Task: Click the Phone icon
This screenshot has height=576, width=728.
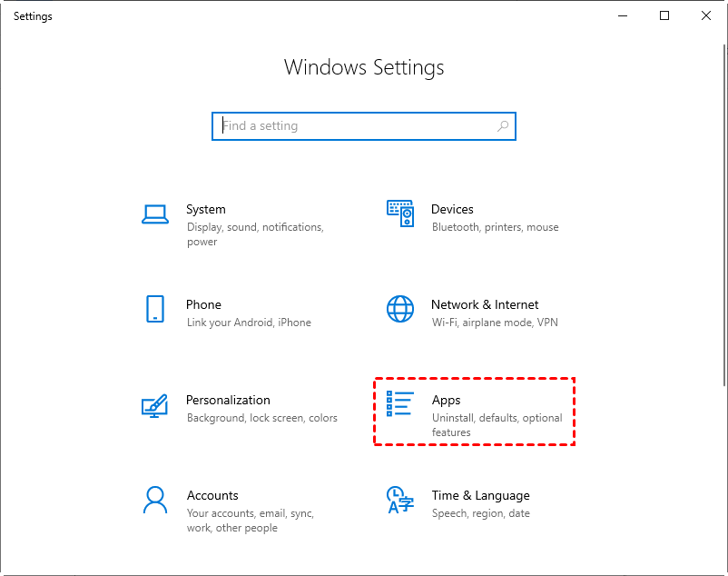Action: coord(155,309)
